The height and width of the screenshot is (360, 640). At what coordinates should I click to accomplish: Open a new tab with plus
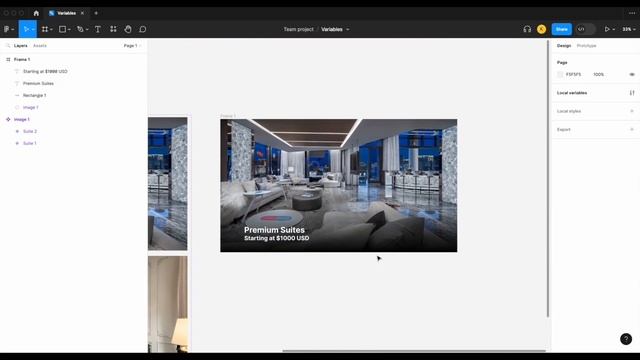pyautogui.click(x=96, y=13)
